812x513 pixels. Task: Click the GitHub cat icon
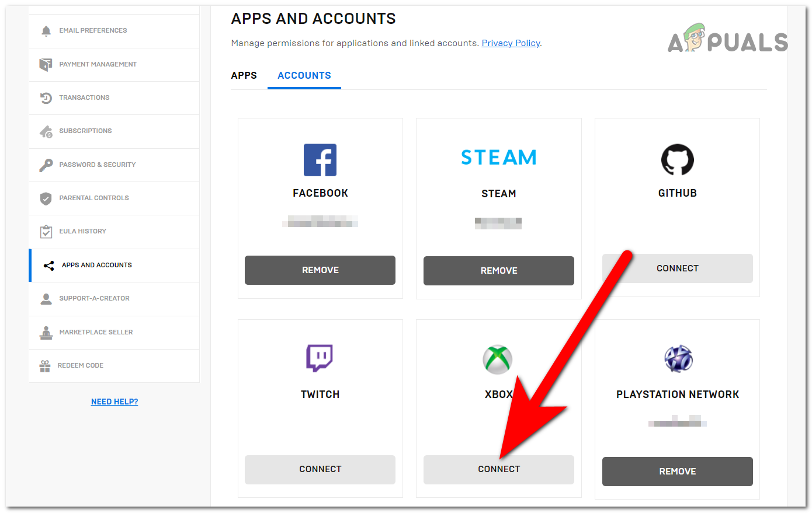[677, 159]
